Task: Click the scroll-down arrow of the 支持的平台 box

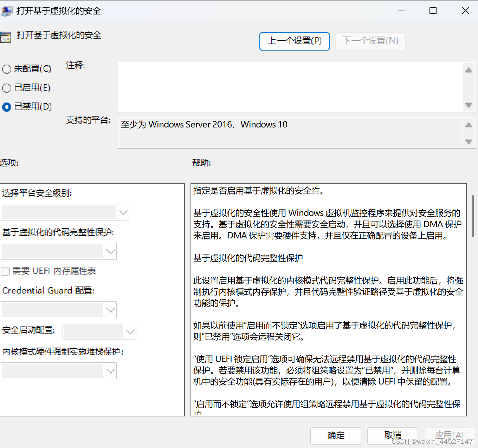Action: [469, 142]
